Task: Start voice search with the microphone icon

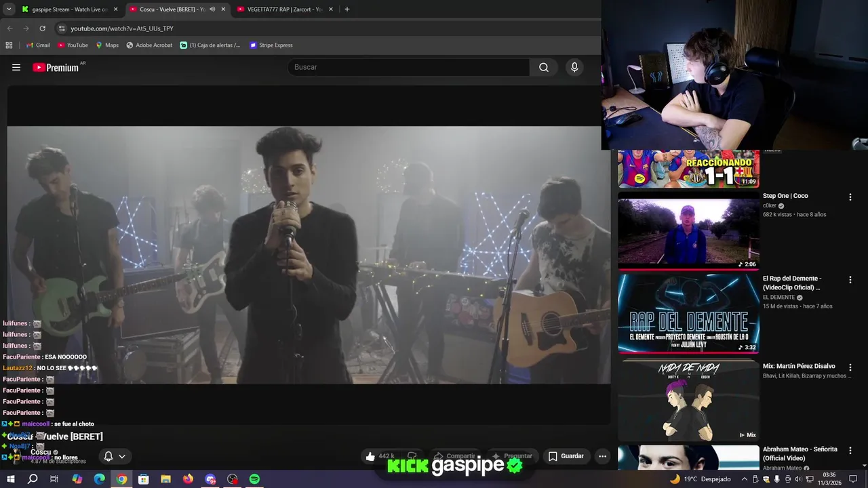Action: (574, 67)
